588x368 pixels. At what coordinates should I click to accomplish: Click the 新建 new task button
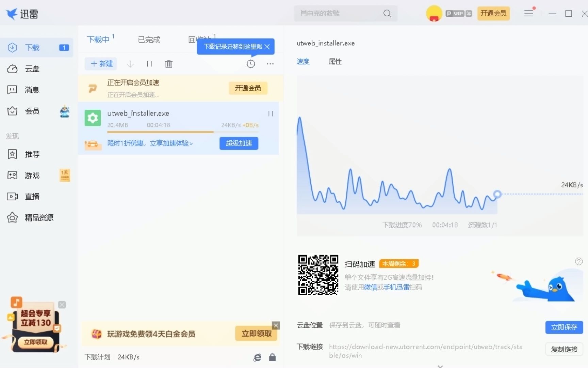click(101, 64)
